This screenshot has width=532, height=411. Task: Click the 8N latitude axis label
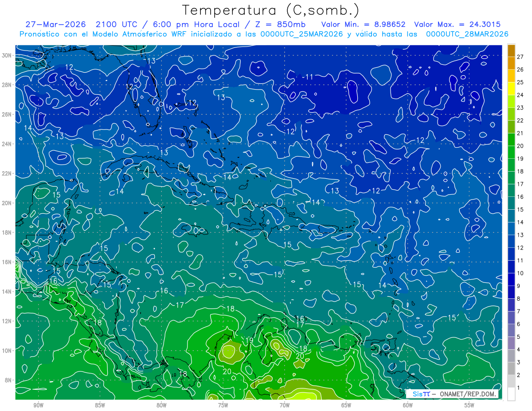(8, 380)
